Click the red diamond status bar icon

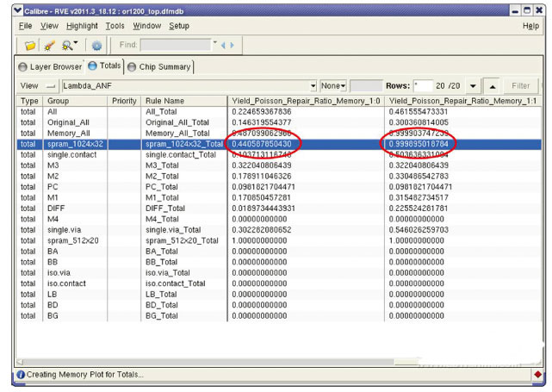[537, 375]
